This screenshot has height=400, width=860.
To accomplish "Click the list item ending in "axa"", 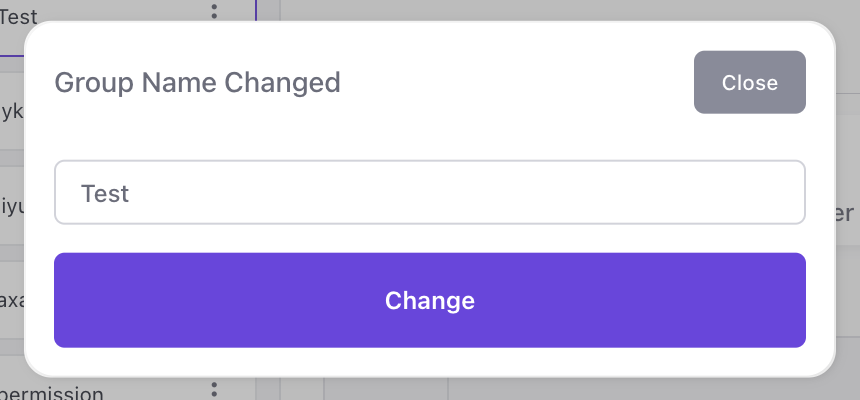I will click(x=10, y=298).
